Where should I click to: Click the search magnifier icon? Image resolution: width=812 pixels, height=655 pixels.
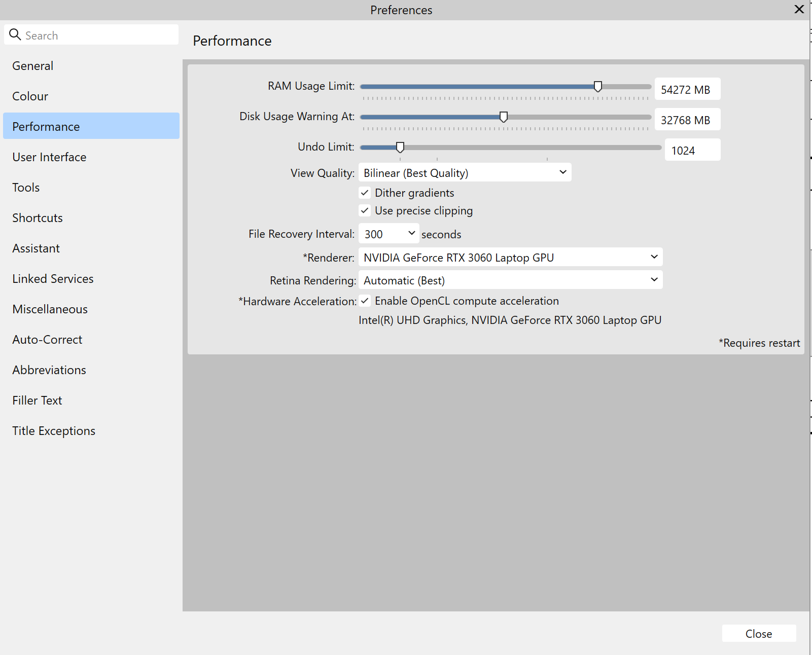(x=15, y=35)
